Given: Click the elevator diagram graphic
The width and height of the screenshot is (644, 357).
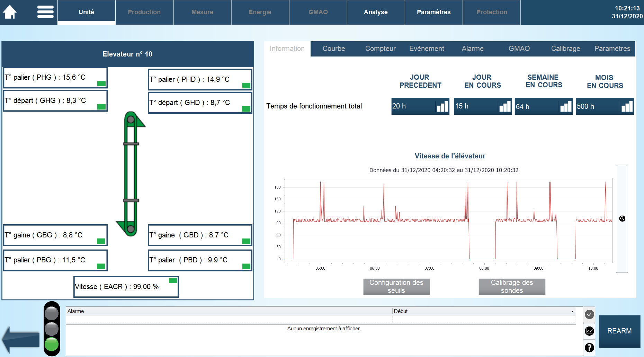Looking at the screenshot, I should pos(131,173).
